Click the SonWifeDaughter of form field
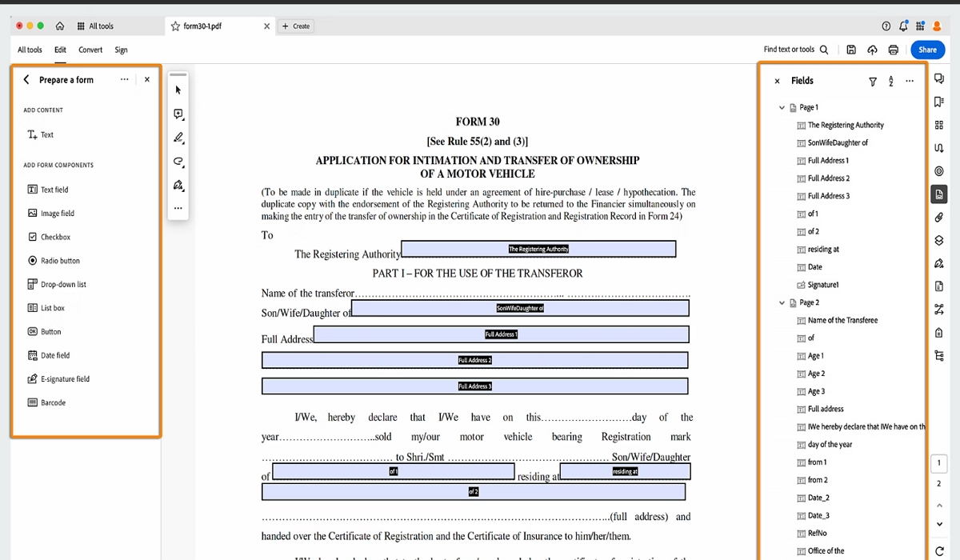The width and height of the screenshot is (960, 560). tap(520, 308)
